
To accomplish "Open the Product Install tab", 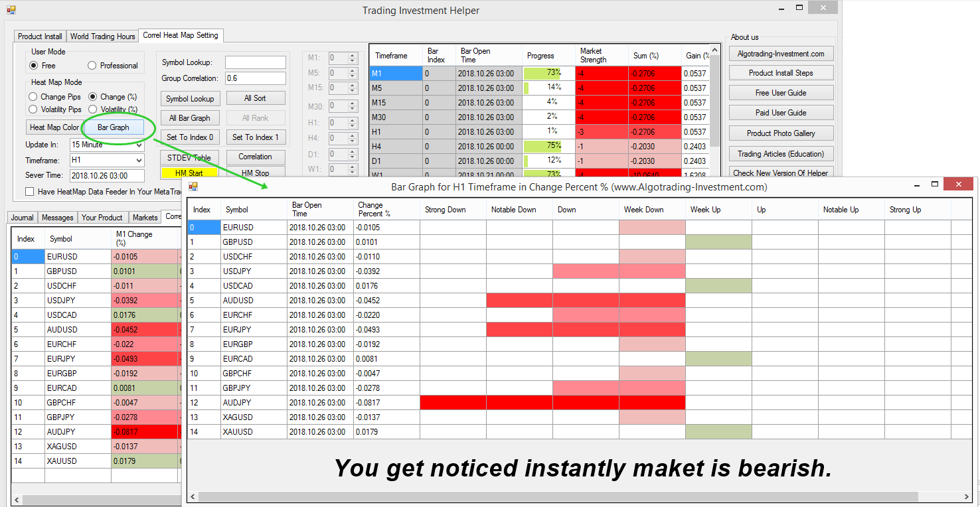I will 40,36.
